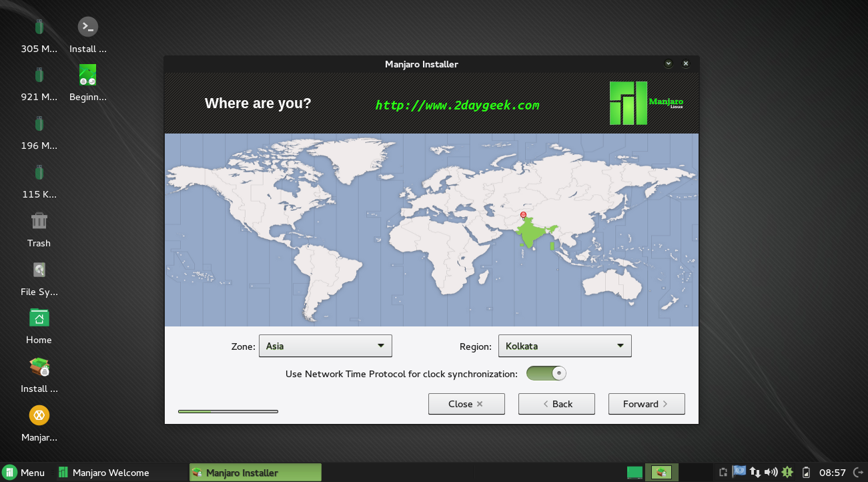This screenshot has width=868, height=482.
Task: Click the battery icon in system tray
Action: (806, 472)
